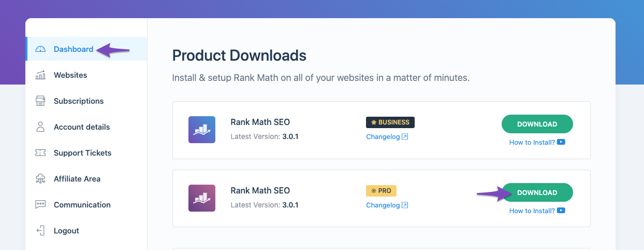Click the purple Rank Math PRO logo thumbnail
This screenshot has height=250, width=644.
click(x=202, y=198)
